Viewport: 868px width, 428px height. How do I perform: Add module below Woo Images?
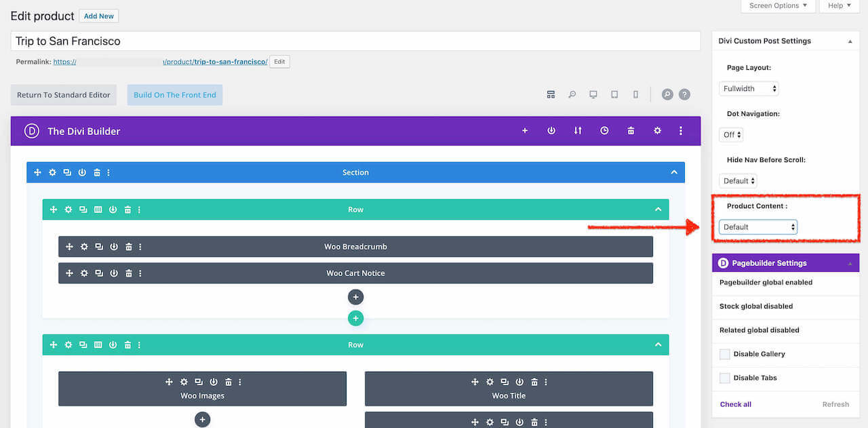tap(202, 420)
